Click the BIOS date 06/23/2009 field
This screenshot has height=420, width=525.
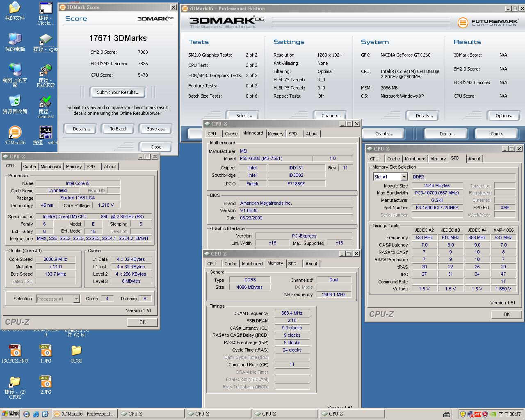coord(296,218)
